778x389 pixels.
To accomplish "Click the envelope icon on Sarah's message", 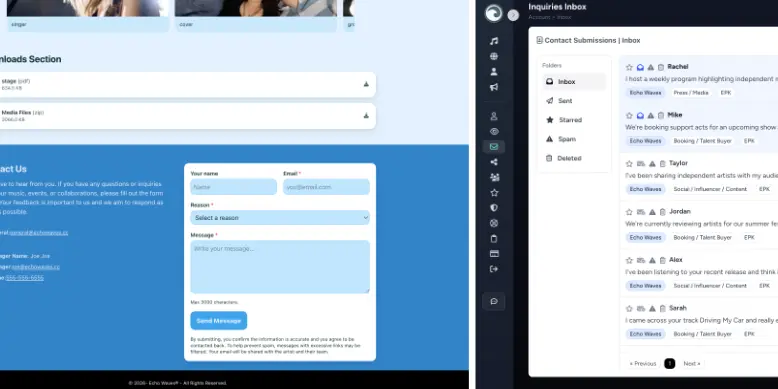I will pyautogui.click(x=641, y=308).
